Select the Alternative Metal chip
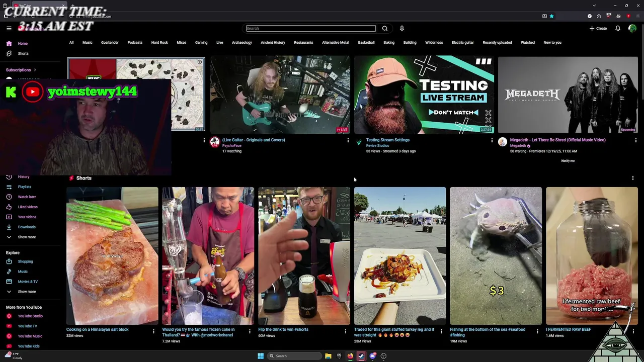Screen dimensions: 644x362 click(336, 43)
